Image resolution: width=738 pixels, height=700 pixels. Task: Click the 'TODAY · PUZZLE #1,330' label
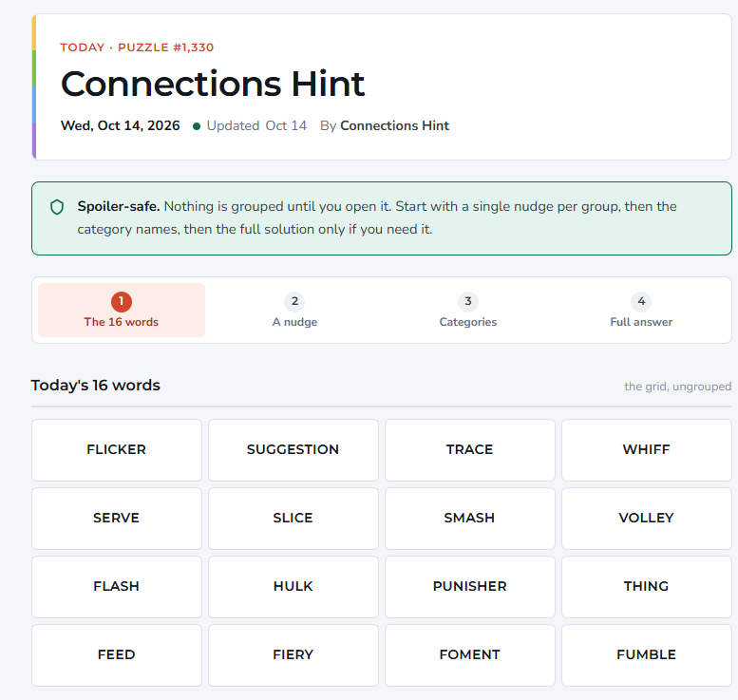click(137, 47)
